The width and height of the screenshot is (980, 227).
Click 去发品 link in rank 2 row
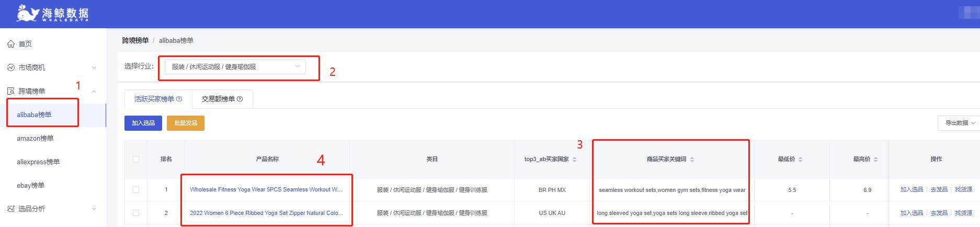939,213
